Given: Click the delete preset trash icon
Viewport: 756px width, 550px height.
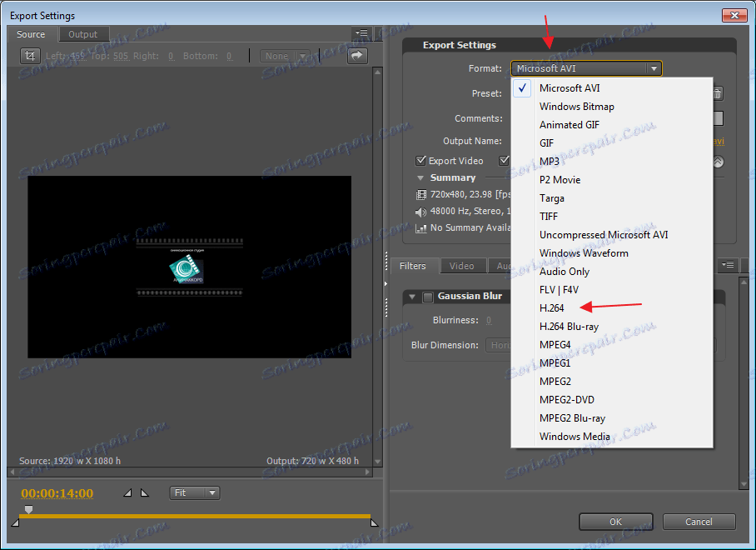Looking at the screenshot, I should click(x=716, y=93).
